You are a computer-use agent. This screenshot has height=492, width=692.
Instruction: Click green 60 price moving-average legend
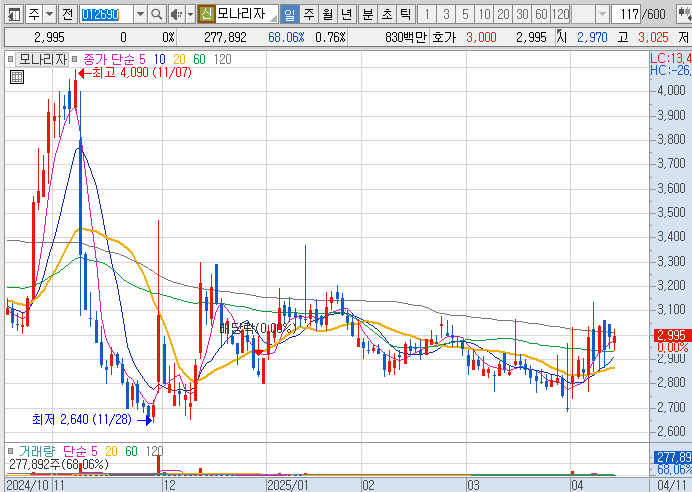(x=199, y=59)
